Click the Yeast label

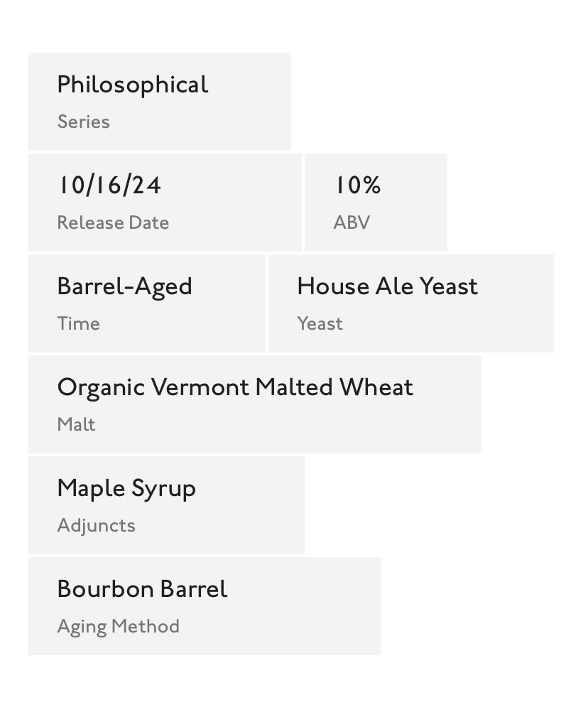pyautogui.click(x=320, y=324)
